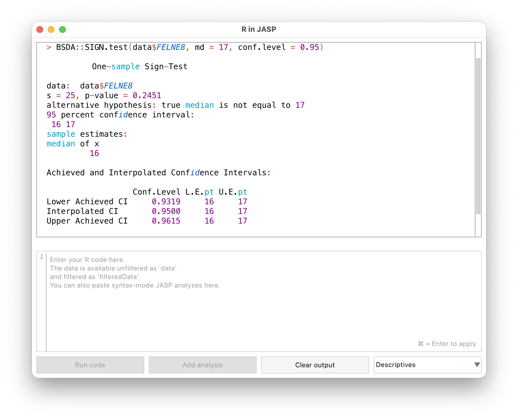The image size is (518, 420).
Task: Click the 'R in JASP' window title
Action: coord(259,29)
